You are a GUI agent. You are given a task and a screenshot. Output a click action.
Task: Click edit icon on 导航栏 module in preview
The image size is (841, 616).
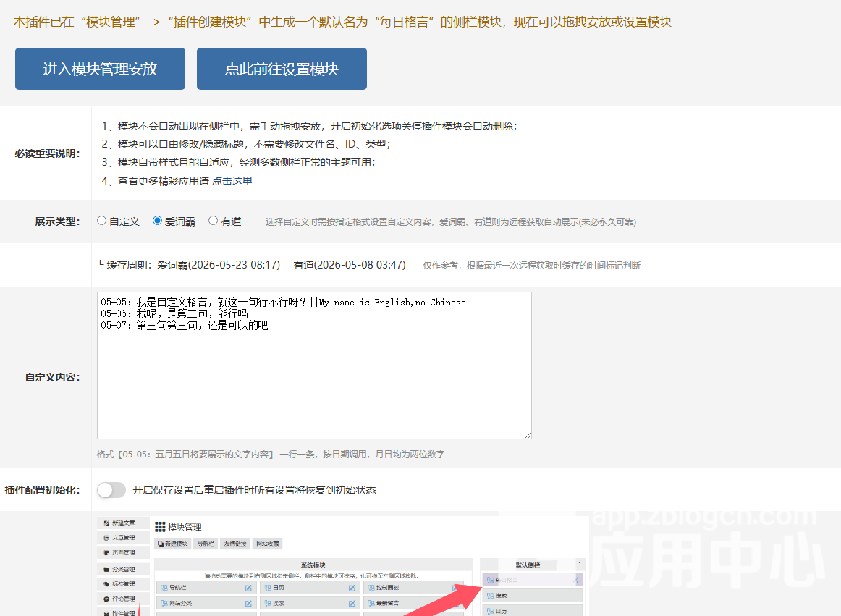coord(248,588)
